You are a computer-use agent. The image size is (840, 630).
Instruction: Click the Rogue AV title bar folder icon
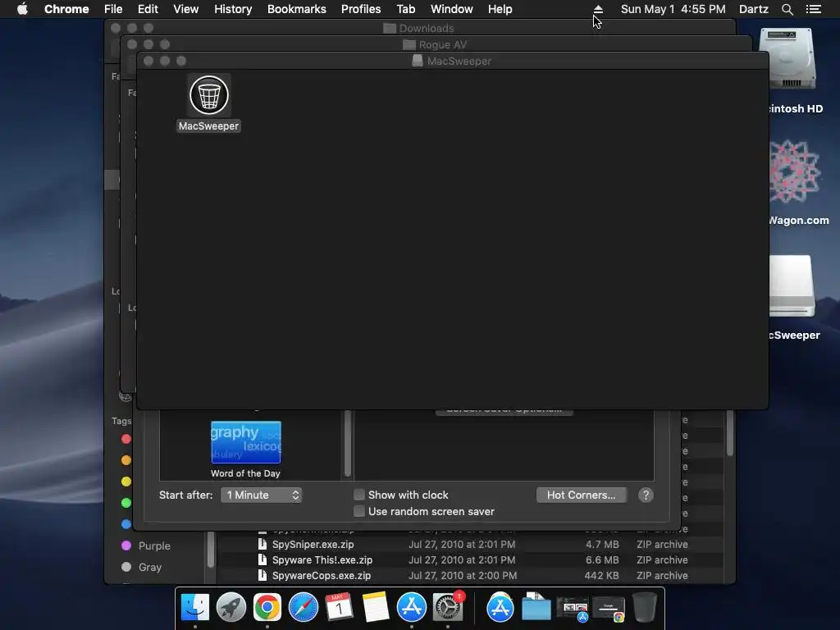(409, 44)
